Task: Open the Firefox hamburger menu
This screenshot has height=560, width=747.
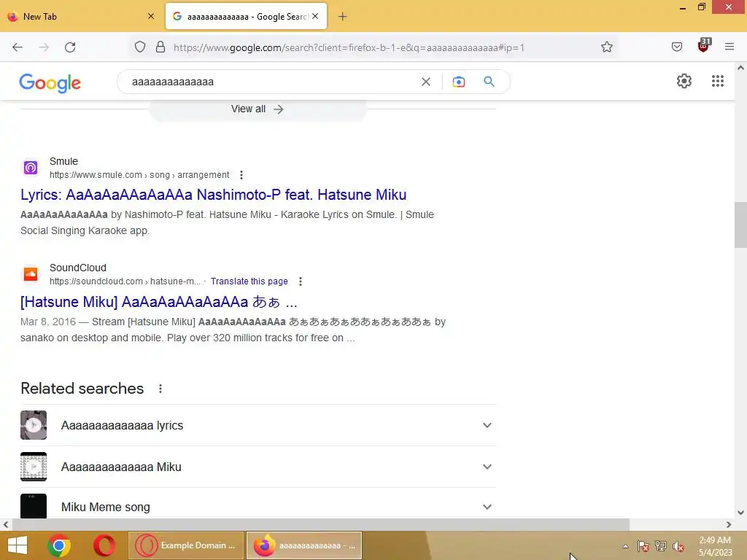Action: (x=729, y=47)
